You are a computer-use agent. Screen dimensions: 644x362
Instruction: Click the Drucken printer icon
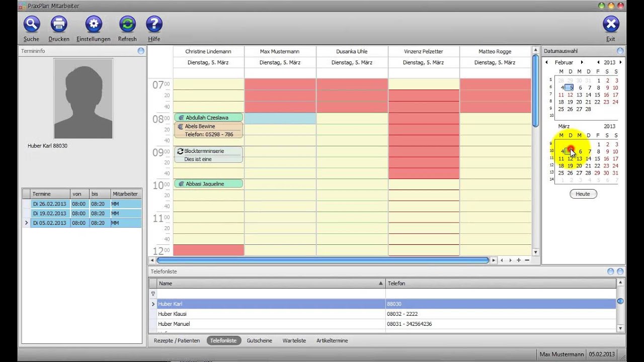pos(58,24)
